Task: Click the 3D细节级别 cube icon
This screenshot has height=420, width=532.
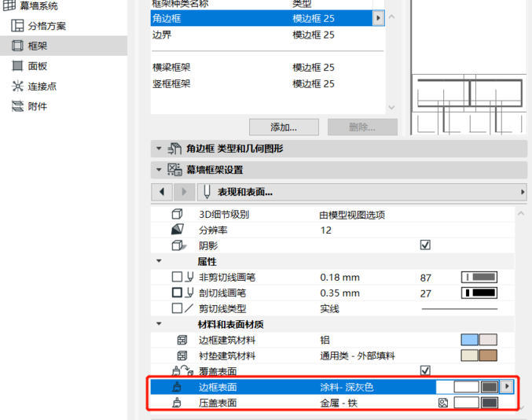Action: pyautogui.click(x=177, y=214)
